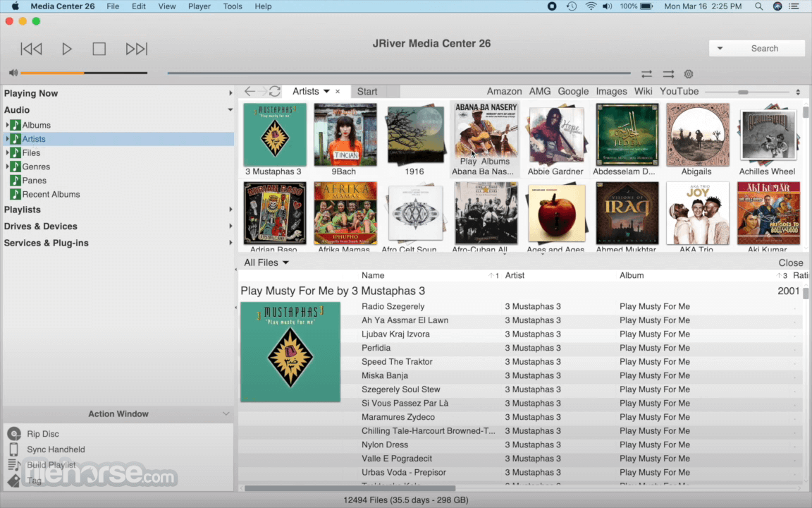
Task: Select Recent Albums in sidebar
Action: point(51,195)
